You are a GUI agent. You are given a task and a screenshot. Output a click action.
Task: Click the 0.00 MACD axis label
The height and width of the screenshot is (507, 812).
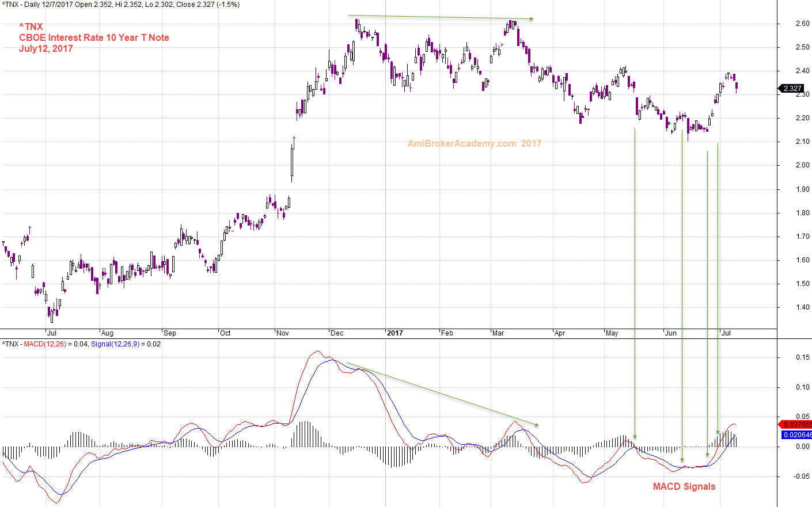click(x=802, y=447)
